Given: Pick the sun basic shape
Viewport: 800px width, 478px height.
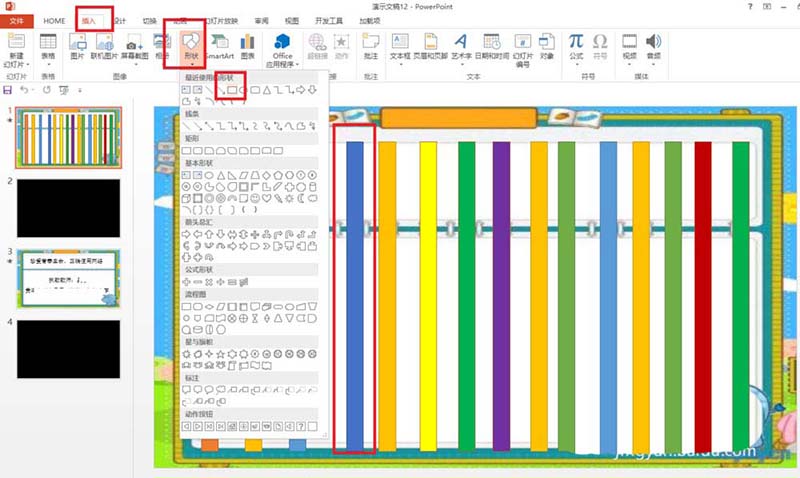Looking at the screenshot, I should [x=289, y=198].
